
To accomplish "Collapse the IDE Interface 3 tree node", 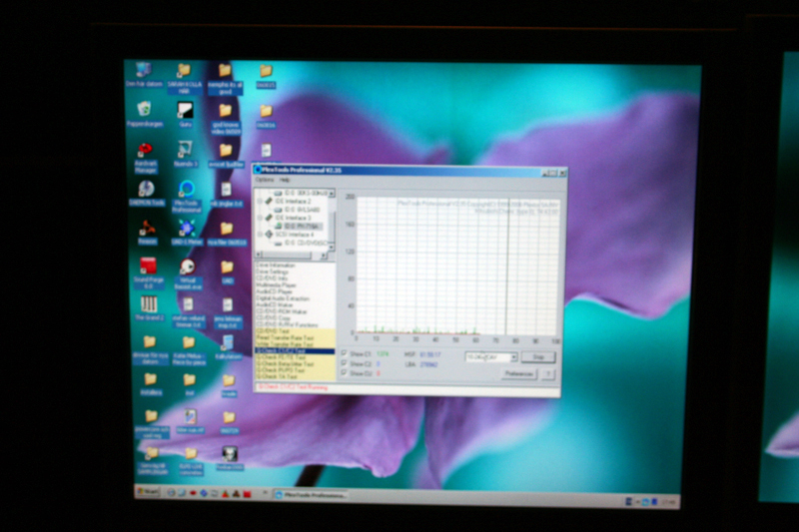I will [x=260, y=218].
